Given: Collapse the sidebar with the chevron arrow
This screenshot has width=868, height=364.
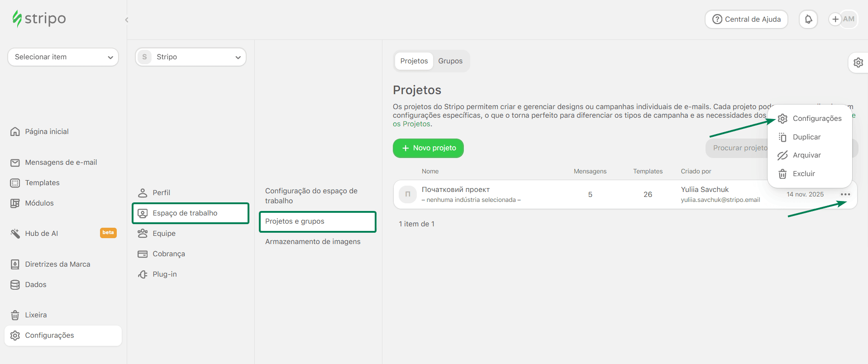Looking at the screenshot, I should (127, 20).
